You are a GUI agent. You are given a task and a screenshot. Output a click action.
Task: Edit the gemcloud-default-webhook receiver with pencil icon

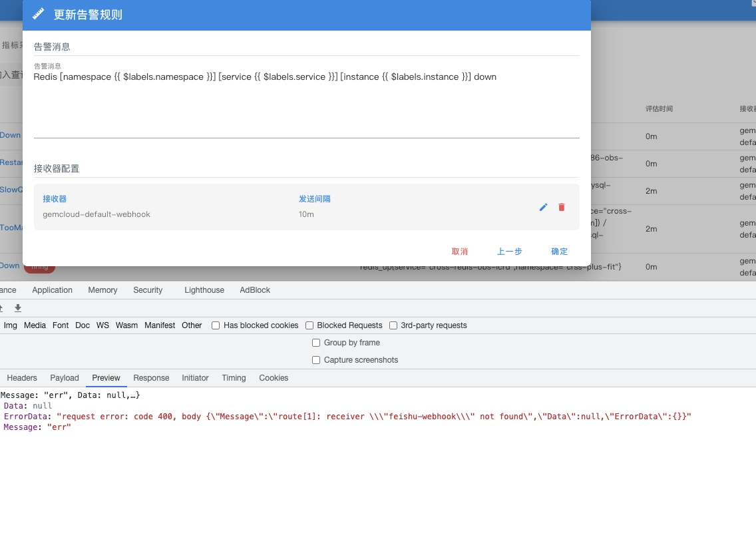pyautogui.click(x=543, y=207)
